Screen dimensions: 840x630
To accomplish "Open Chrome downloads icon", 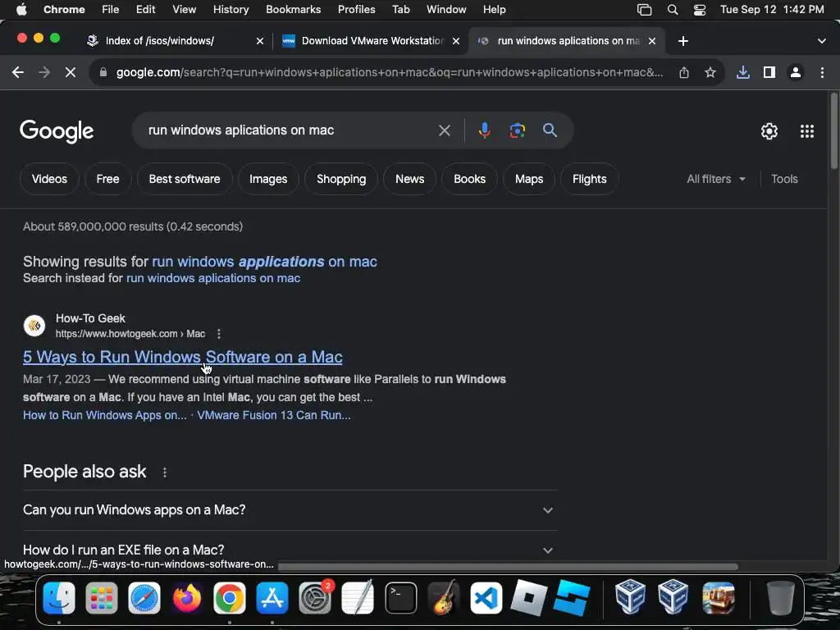I will pos(743,72).
